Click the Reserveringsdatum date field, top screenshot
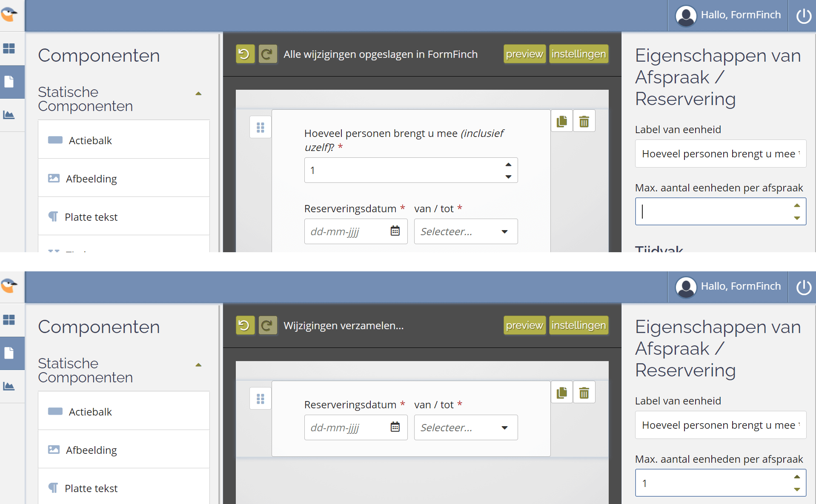The width and height of the screenshot is (816, 504). click(356, 231)
